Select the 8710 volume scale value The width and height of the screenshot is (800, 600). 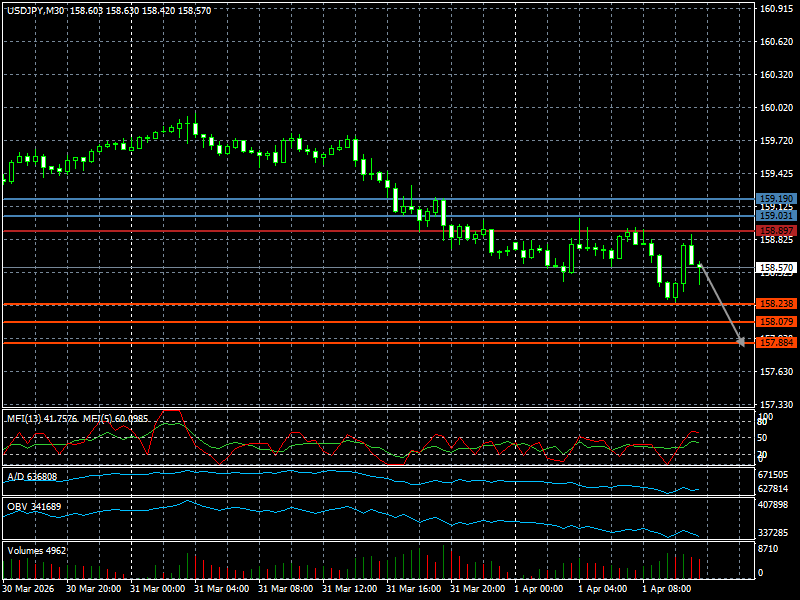click(x=769, y=550)
